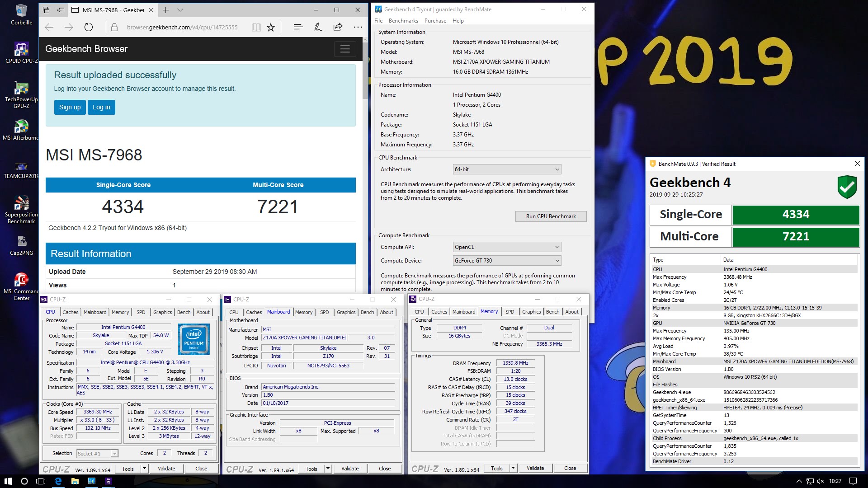Open TechPowerUp GPU-Z desktop shortcut

coord(21,95)
